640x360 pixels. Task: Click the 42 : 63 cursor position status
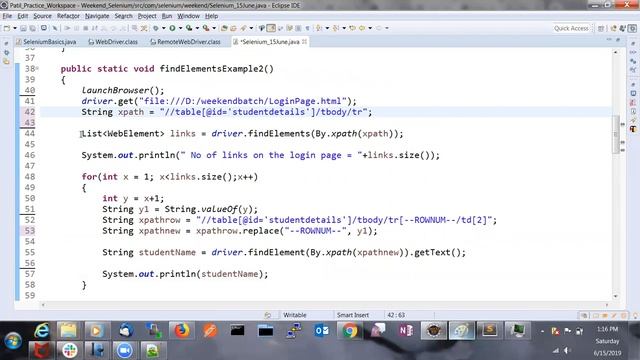tap(396, 315)
